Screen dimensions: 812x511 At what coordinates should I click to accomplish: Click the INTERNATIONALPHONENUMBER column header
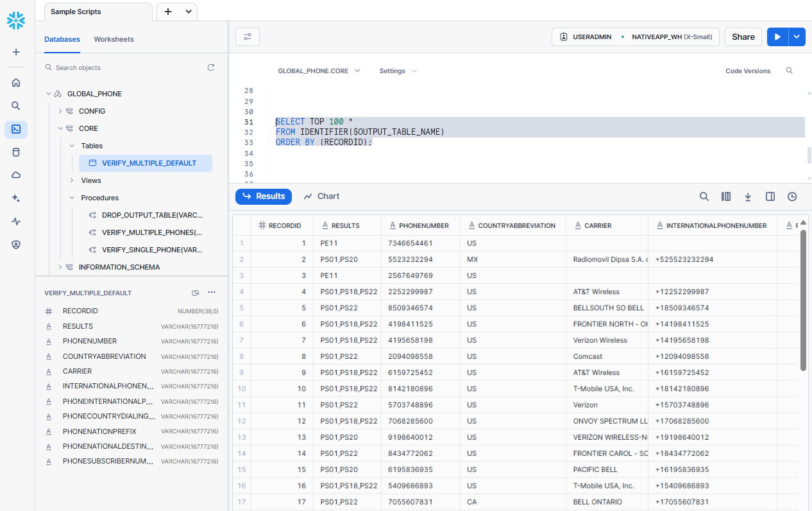[x=713, y=225]
